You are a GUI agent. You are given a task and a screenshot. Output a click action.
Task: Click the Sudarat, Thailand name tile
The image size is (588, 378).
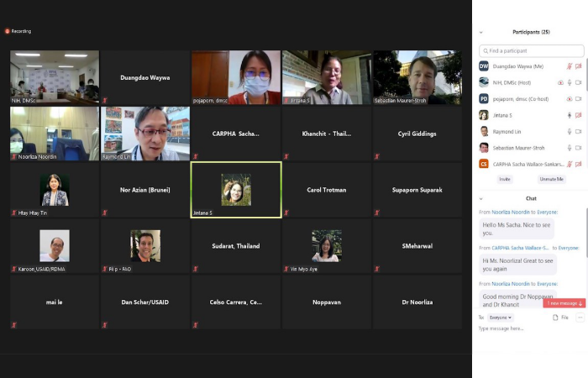point(236,246)
